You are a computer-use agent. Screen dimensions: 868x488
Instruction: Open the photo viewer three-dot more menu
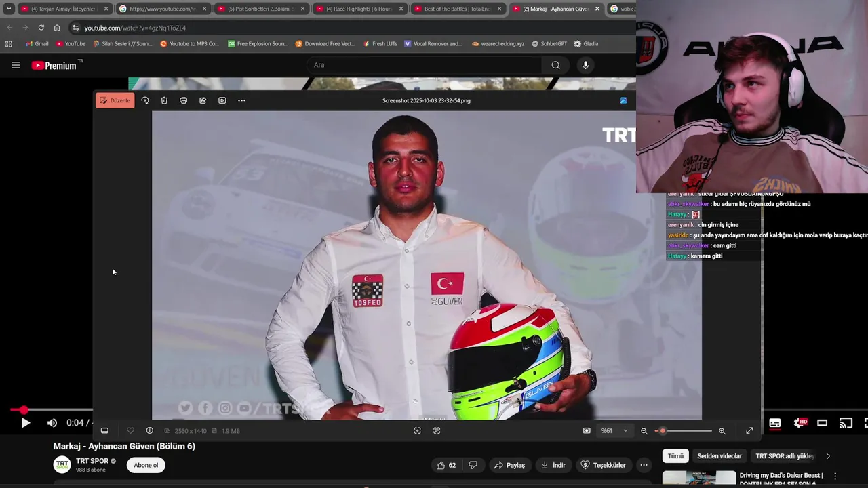[x=241, y=100]
